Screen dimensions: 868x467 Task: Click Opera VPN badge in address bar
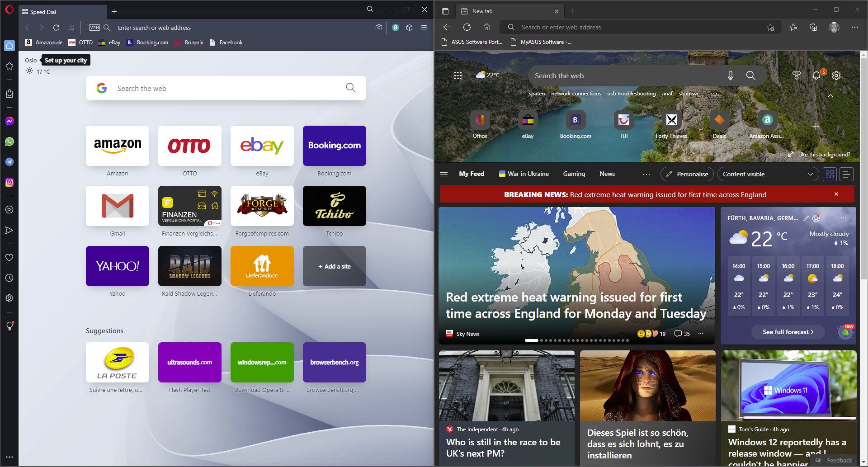tap(94, 28)
